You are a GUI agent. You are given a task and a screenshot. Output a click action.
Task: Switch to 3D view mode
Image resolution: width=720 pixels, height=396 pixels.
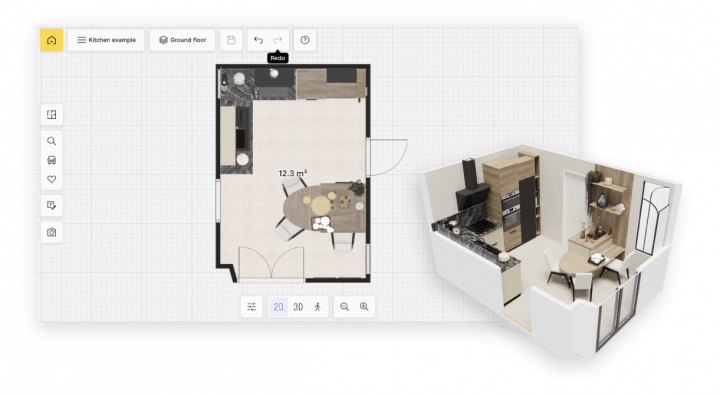(x=298, y=306)
